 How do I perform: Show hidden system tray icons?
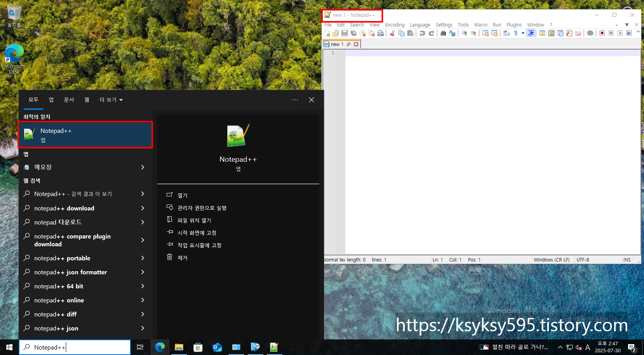pos(560,347)
